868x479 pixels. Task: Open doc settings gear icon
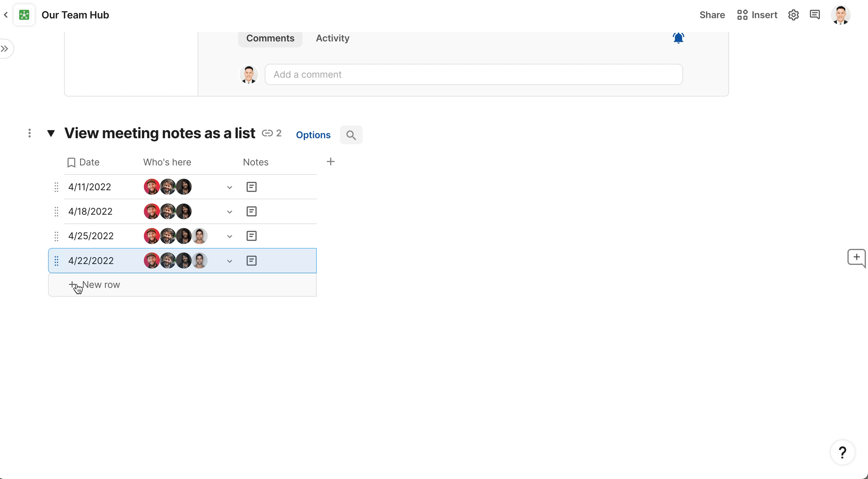click(x=793, y=15)
